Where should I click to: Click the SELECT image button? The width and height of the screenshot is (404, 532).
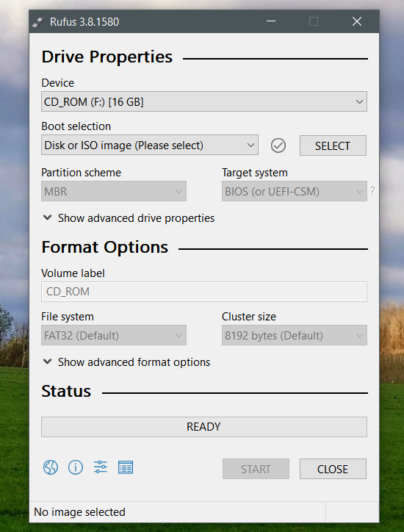click(333, 145)
